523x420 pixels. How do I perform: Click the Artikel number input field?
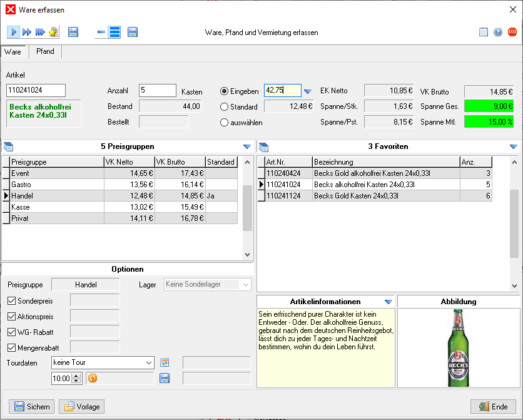click(x=36, y=91)
